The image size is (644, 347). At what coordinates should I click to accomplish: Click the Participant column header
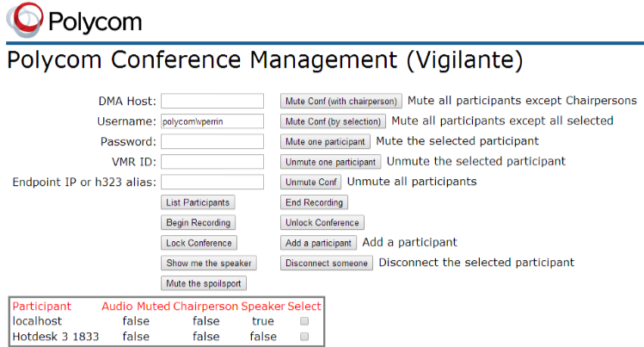coord(42,307)
